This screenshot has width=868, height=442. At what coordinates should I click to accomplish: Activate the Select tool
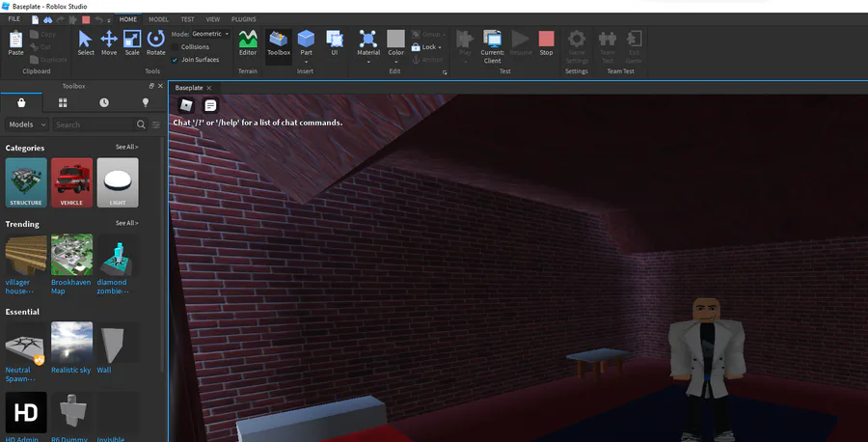coord(85,42)
